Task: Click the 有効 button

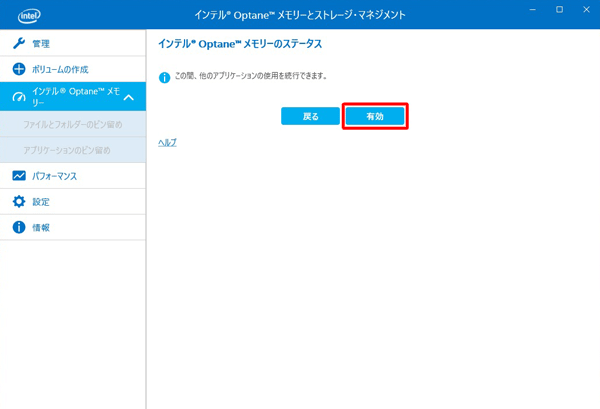Action: 375,116
